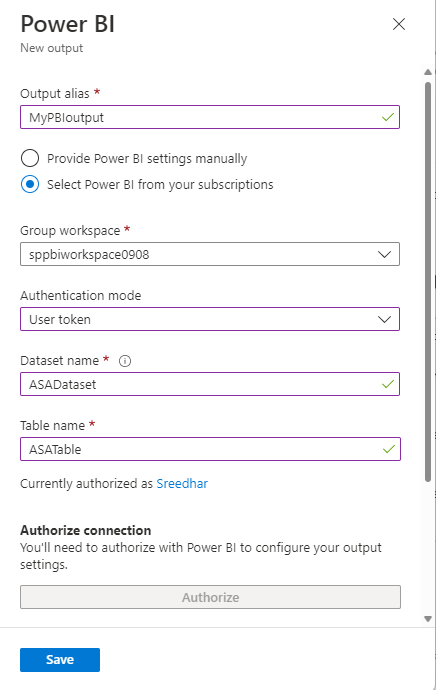
Task: Click the green checkmark in Dataset name
Action: pos(388,384)
